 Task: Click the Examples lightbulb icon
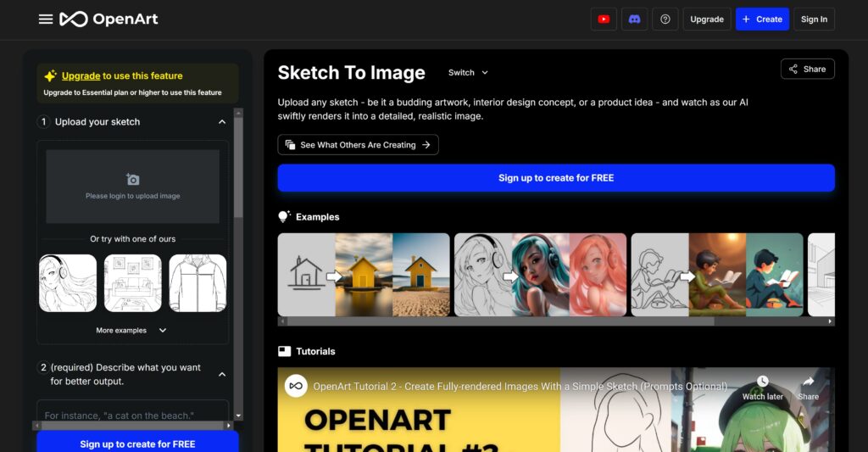[284, 216]
